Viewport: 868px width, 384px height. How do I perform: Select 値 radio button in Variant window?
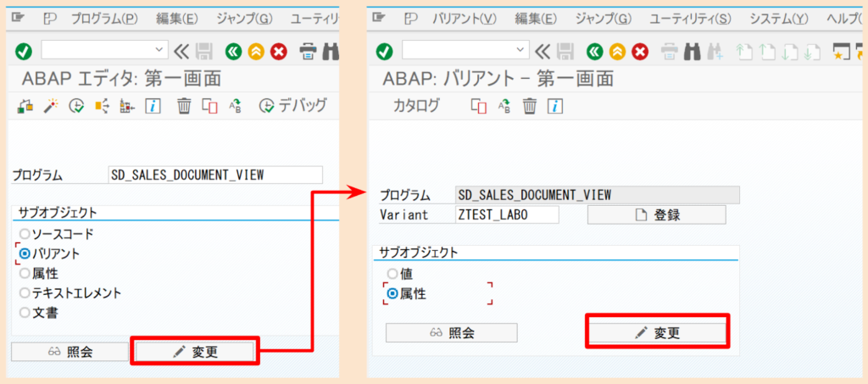pos(392,273)
